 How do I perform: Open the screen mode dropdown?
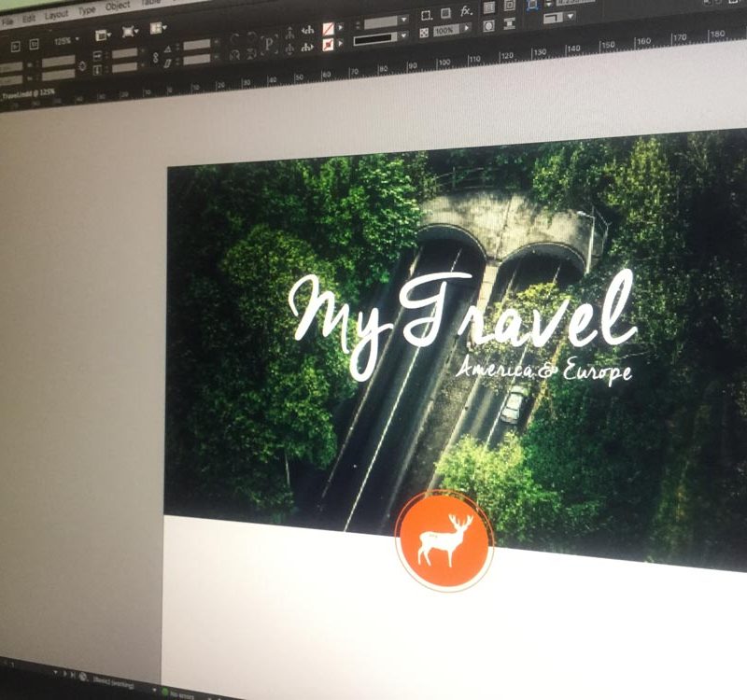130,32
